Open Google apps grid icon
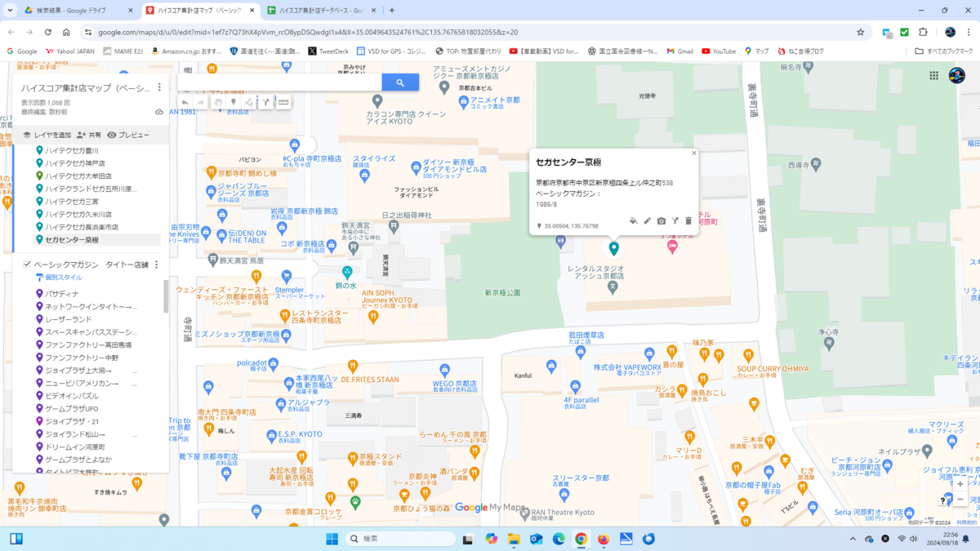Viewport: 980px width, 551px height. pos(934,76)
